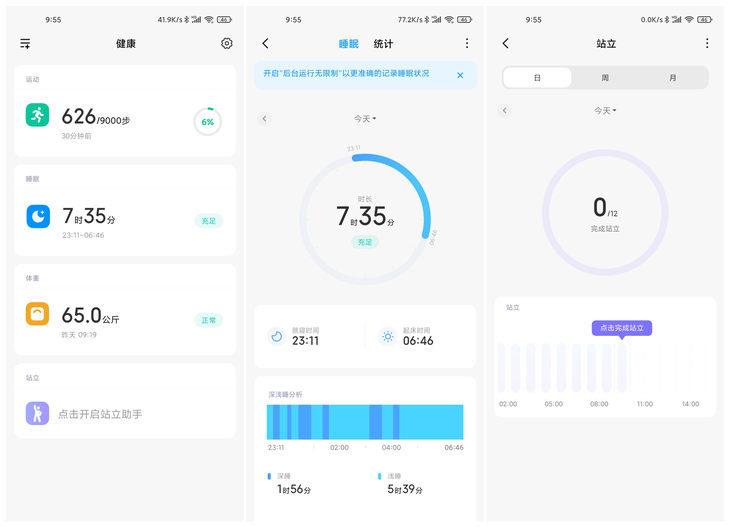Dismiss the background running notice banner
Viewport: 730px width, 527px height.
pos(460,75)
